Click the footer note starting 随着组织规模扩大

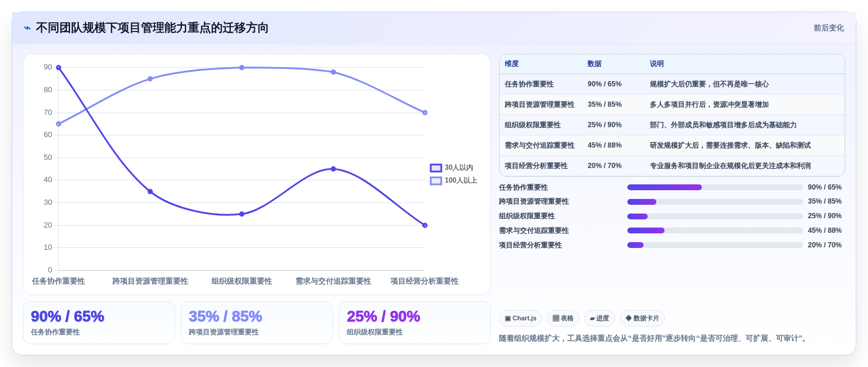(654, 338)
